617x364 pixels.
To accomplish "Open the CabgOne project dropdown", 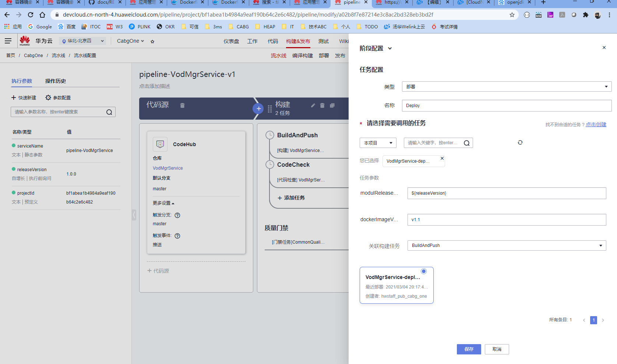I will pos(130,41).
